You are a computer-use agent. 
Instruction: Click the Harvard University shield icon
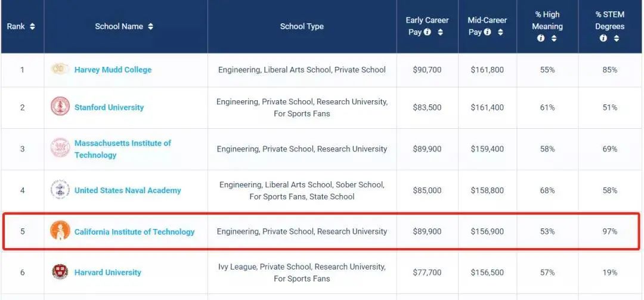[60, 272]
